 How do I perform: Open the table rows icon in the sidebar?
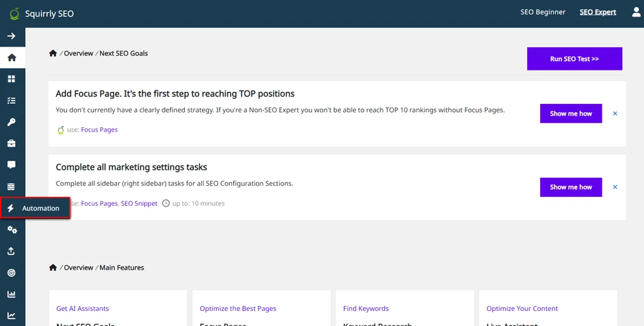tap(11, 187)
